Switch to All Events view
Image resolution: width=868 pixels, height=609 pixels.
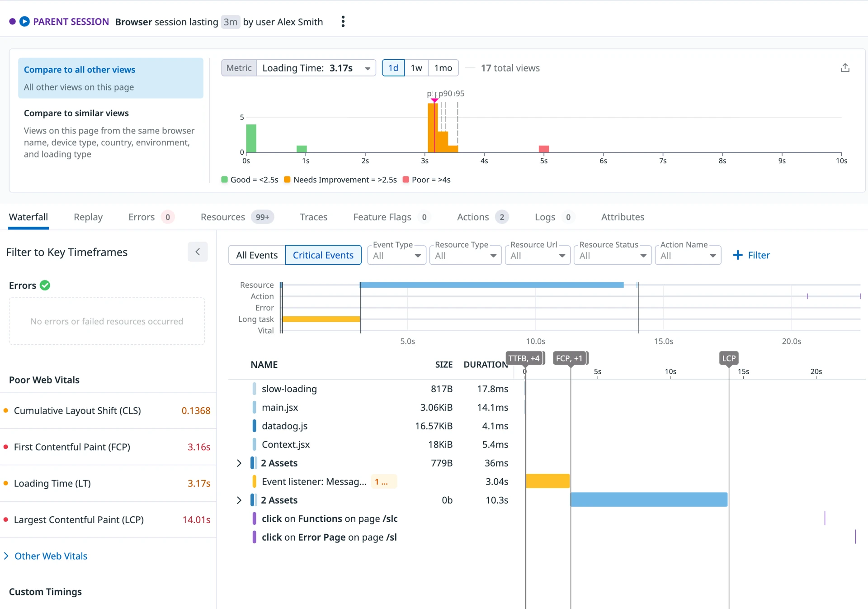(x=257, y=255)
